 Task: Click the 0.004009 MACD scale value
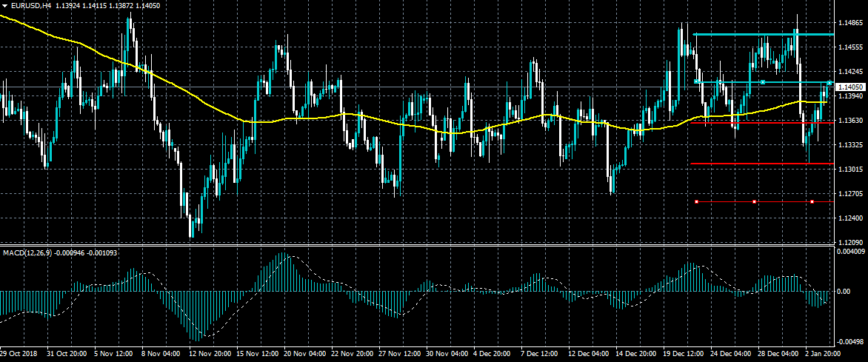coord(850,252)
